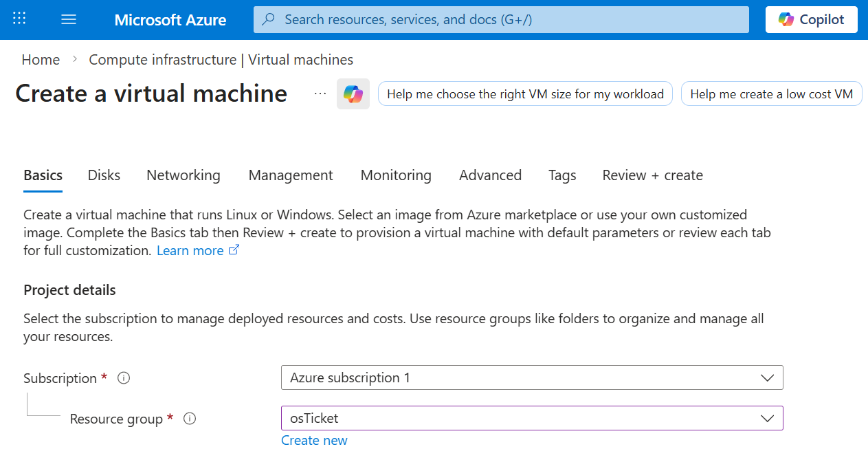Screen dimensions: 868x471
Task: Click the search magnifier icon
Action: pos(269,19)
